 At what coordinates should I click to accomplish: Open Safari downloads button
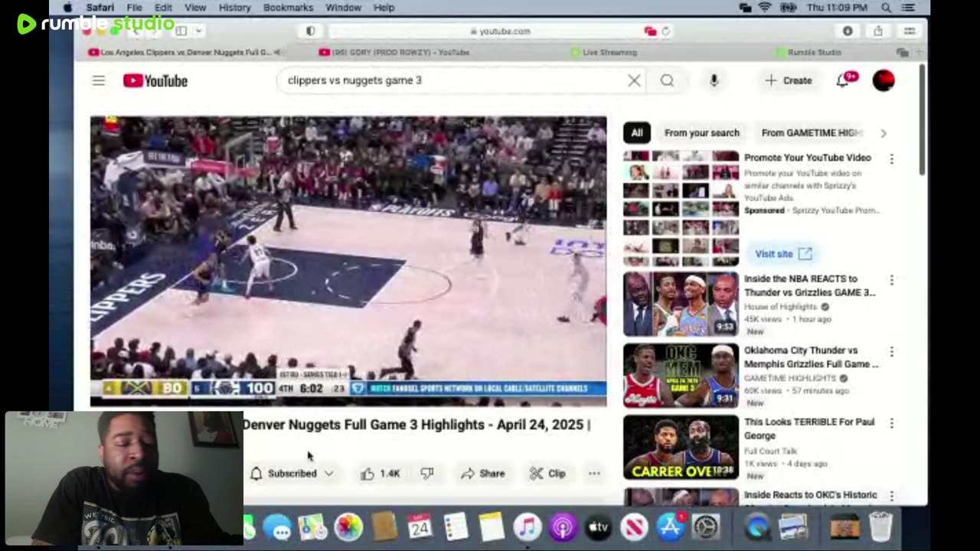coord(848,31)
